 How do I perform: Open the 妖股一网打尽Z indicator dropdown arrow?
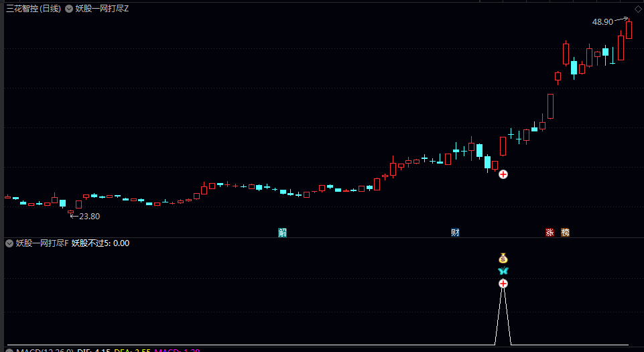(x=69, y=9)
